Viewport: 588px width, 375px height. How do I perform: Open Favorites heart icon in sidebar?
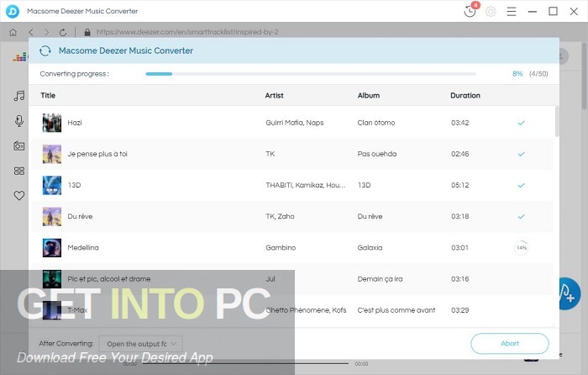(x=19, y=196)
